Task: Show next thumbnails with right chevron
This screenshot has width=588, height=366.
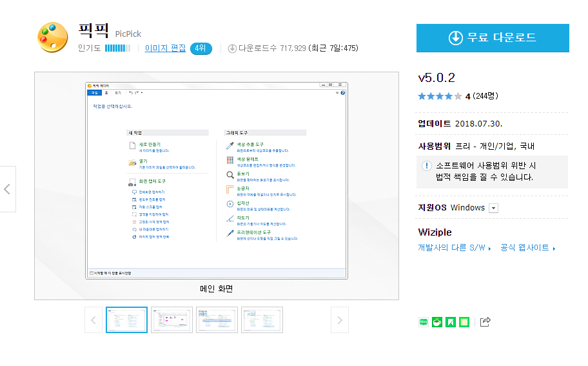Action: [x=340, y=320]
